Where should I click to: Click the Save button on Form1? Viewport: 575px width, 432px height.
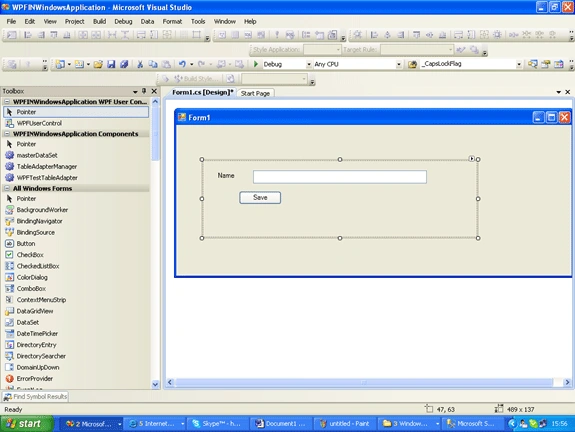(260, 198)
